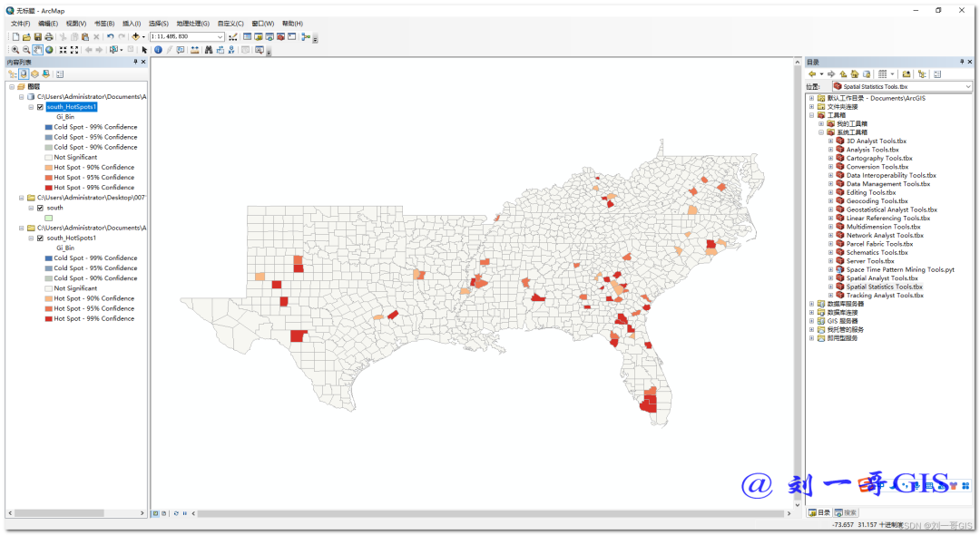Image resolution: width=980 pixels, height=535 pixels.
Task: Open the Find binoculars tool
Action: pyautogui.click(x=209, y=50)
